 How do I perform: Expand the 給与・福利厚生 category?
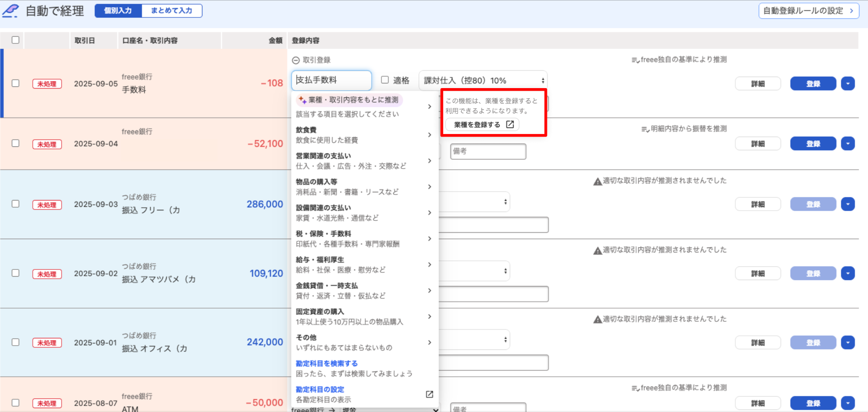[x=364, y=265]
